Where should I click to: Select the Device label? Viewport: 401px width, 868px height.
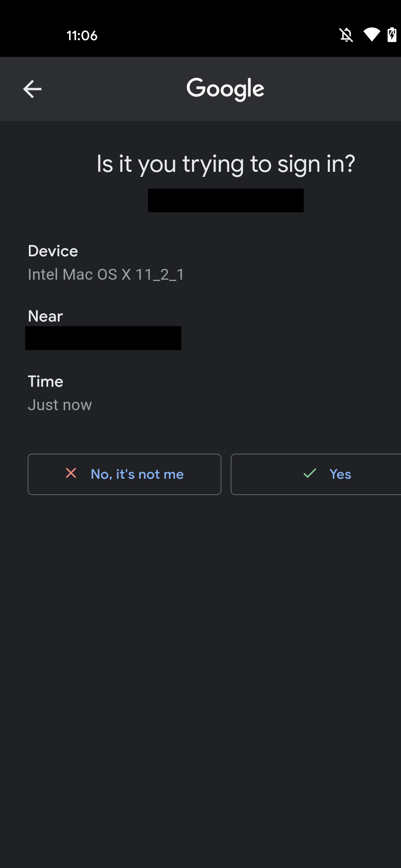tap(53, 251)
